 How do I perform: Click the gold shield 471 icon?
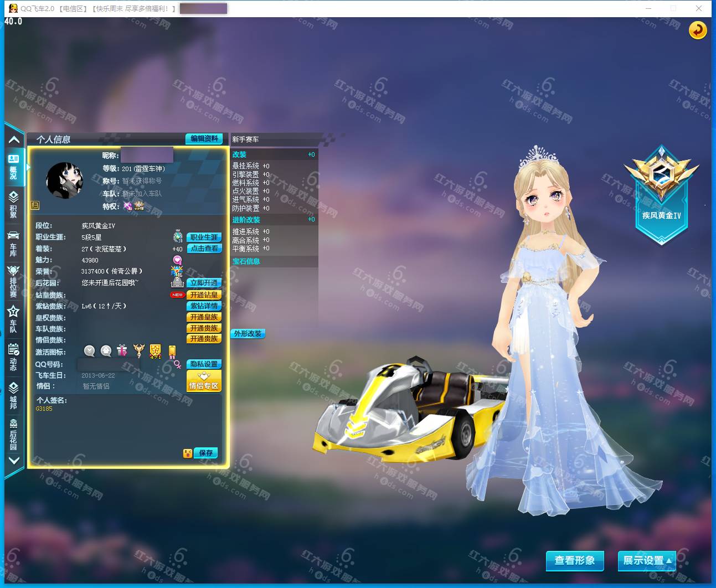(156, 351)
